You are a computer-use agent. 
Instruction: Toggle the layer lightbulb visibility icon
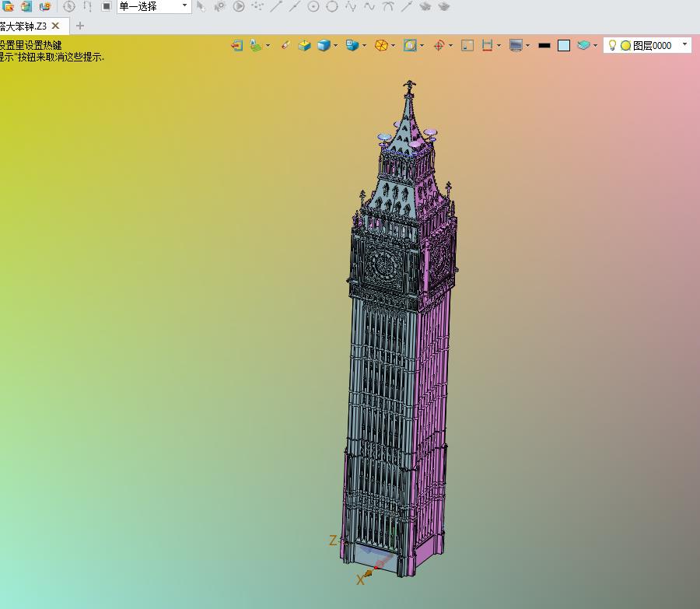pyautogui.click(x=612, y=45)
